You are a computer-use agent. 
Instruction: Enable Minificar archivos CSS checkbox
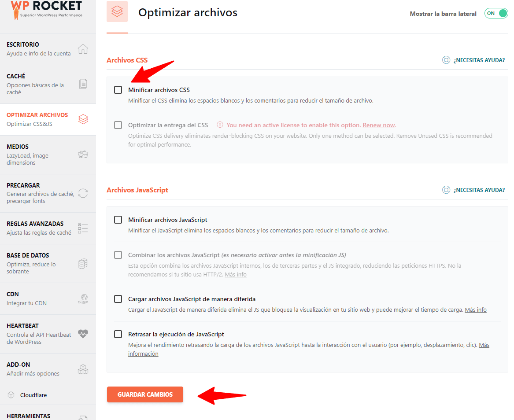coord(118,90)
